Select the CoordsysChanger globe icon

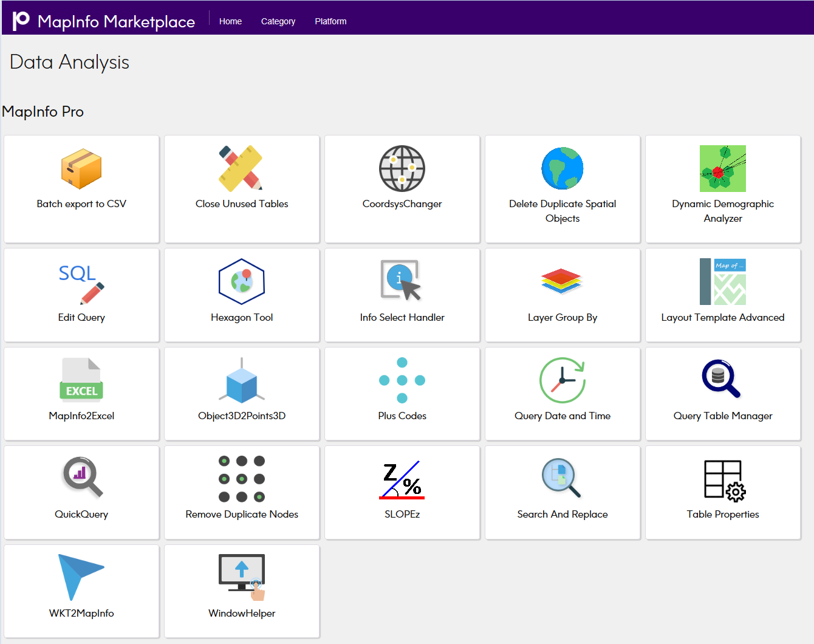click(x=402, y=169)
